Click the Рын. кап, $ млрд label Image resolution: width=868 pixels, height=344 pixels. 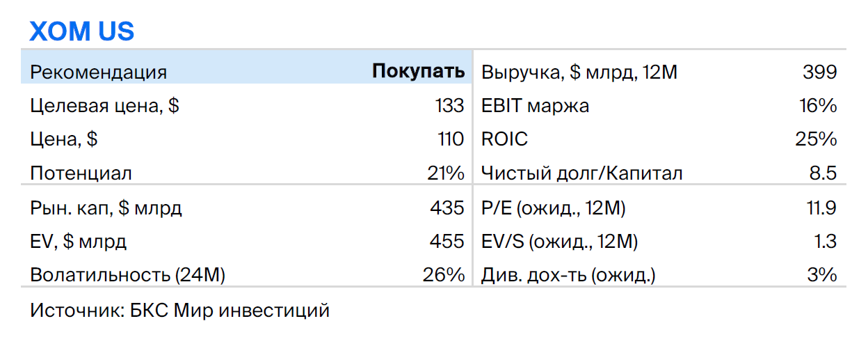pos(107,208)
